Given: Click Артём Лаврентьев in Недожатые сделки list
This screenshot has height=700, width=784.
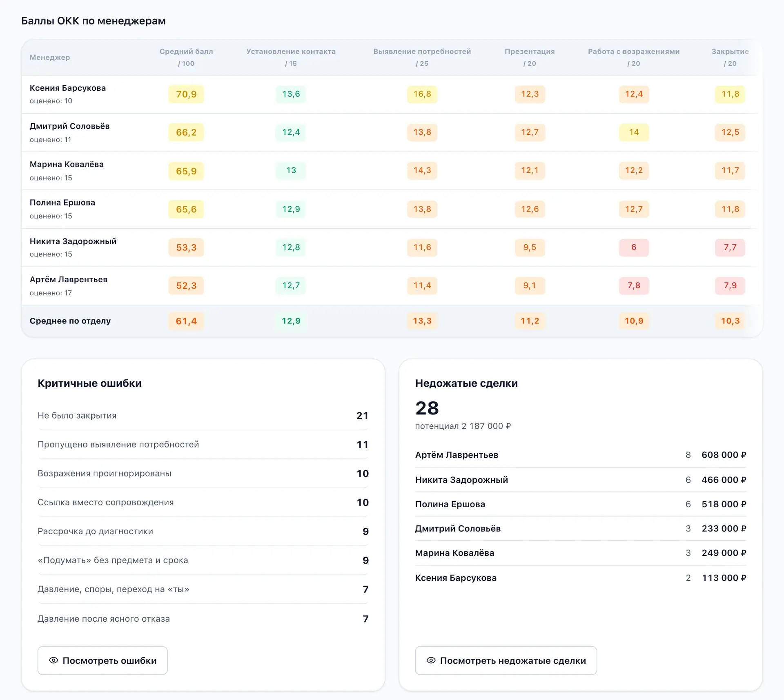Looking at the screenshot, I should pyautogui.click(x=457, y=455).
